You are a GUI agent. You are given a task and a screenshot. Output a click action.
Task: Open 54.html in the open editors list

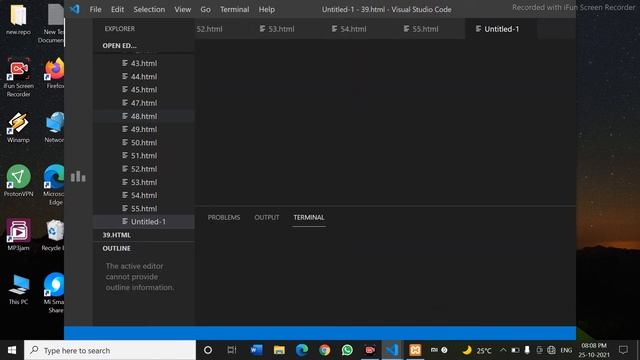pyautogui.click(x=144, y=195)
